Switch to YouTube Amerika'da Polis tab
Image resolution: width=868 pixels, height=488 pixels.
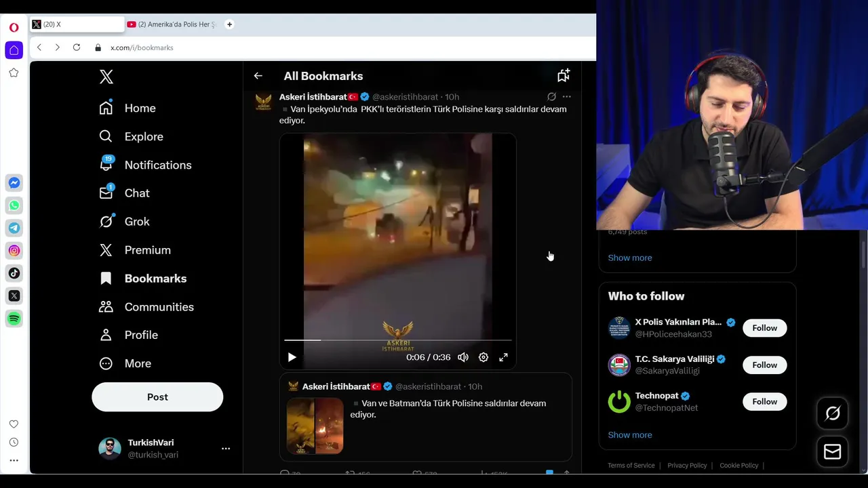[x=172, y=24]
